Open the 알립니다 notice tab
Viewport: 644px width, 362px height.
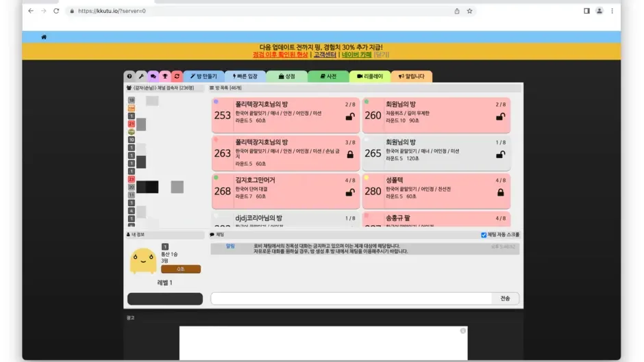(x=411, y=77)
